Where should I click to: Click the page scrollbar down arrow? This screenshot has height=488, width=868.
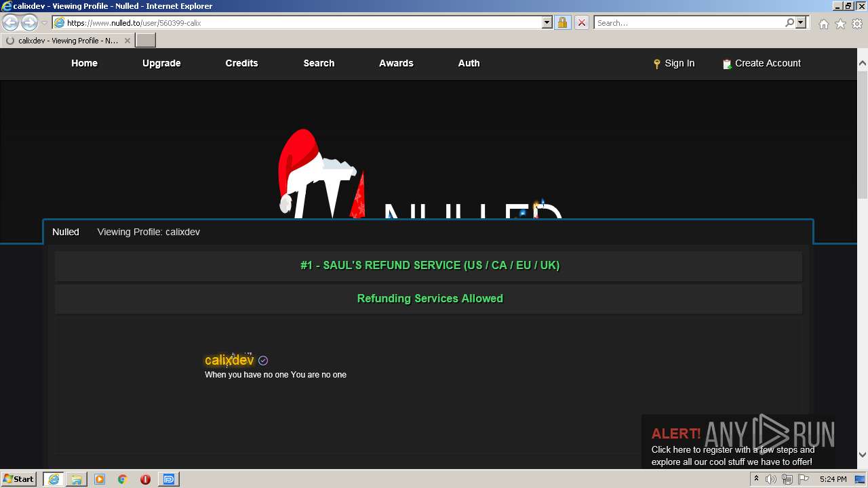click(863, 455)
